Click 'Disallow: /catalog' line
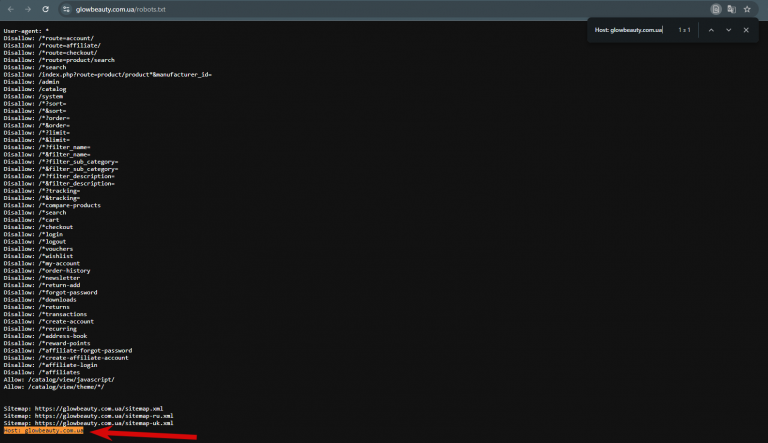The height and width of the screenshot is (443, 768). click(35, 89)
